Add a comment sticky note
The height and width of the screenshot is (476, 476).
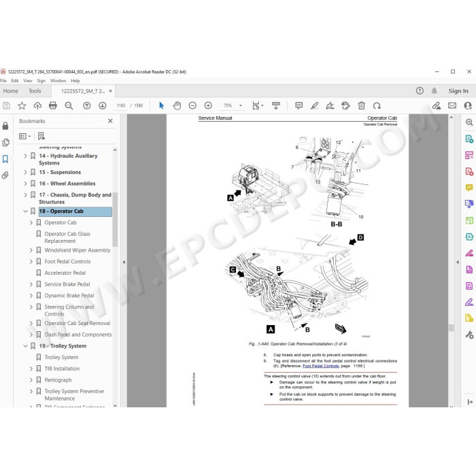click(299, 105)
